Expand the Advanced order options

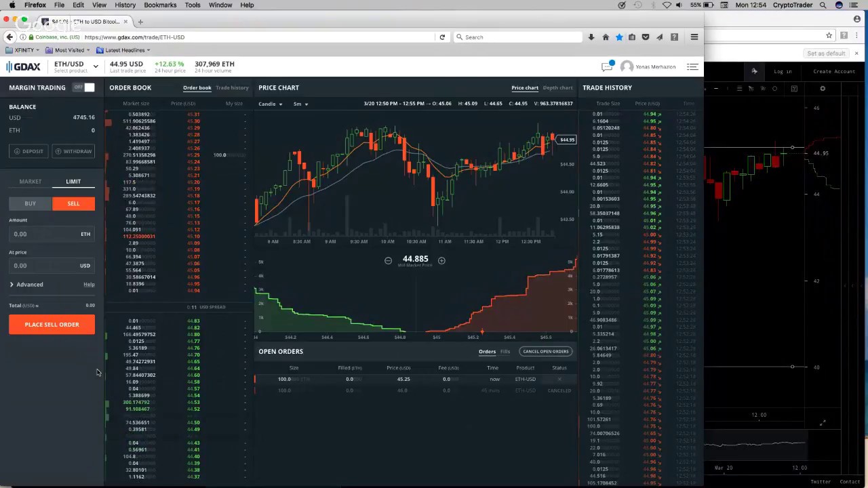(26, 285)
